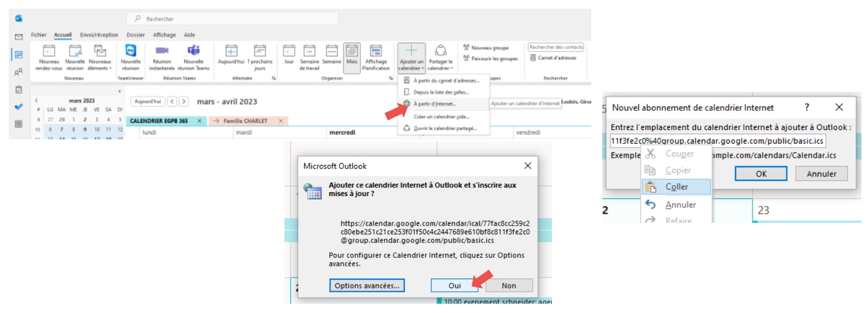The height and width of the screenshot is (313, 868).
Task: Choose Créer un calendrier vide
Action: (444, 116)
